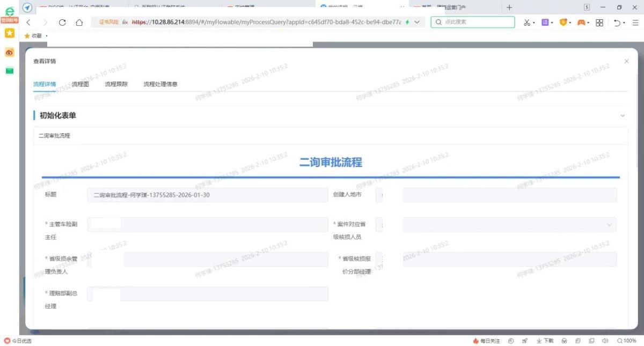
Task: Switch to the 流程图 tab
Action: [80, 84]
